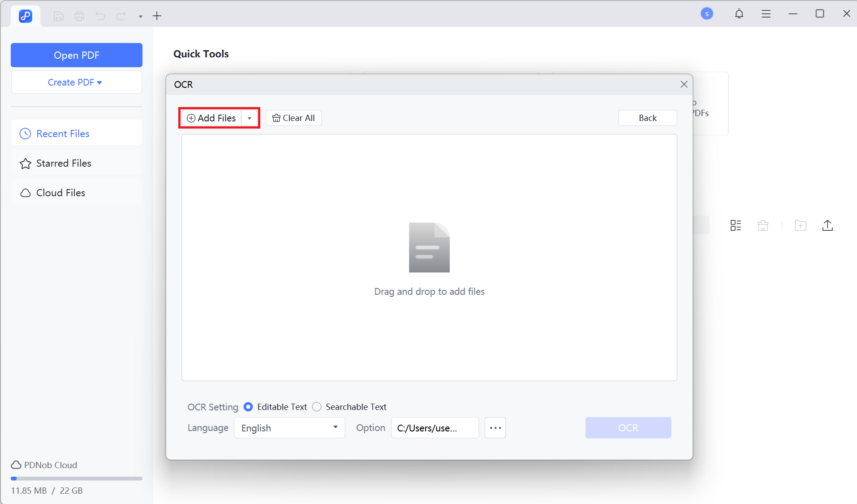Viewport: 857px width, 504px height.
Task: Select the Searchable Text option
Action: pyautogui.click(x=317, y=407)
